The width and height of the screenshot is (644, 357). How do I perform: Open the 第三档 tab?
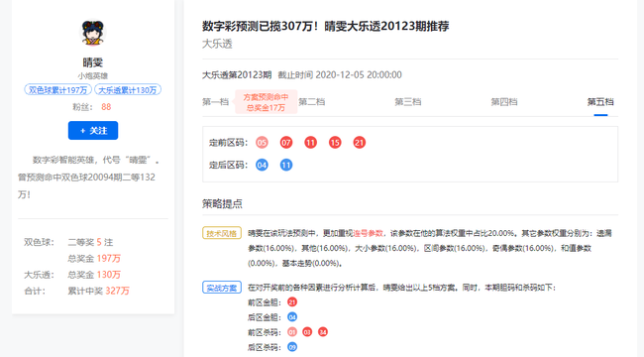(408, 101)
